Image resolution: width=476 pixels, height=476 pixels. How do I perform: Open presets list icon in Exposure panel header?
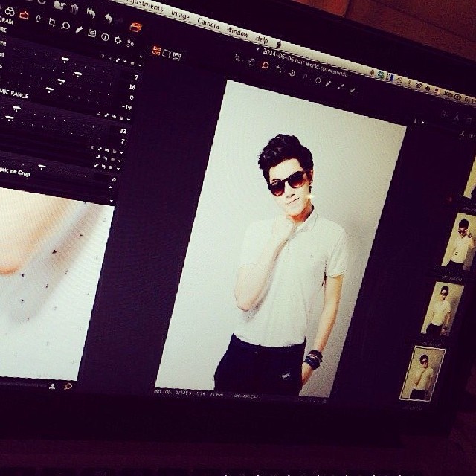(x=132, y=63)
